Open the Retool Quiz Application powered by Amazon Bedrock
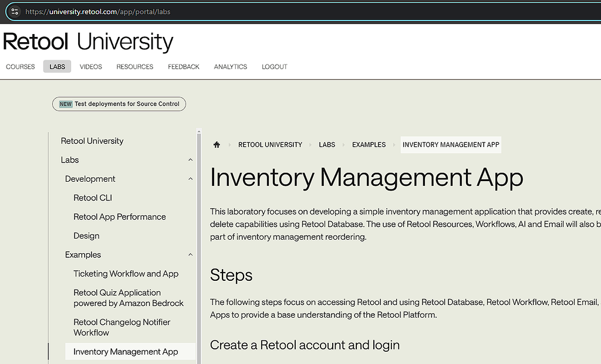The image size is (601, 364). point(129,298)
